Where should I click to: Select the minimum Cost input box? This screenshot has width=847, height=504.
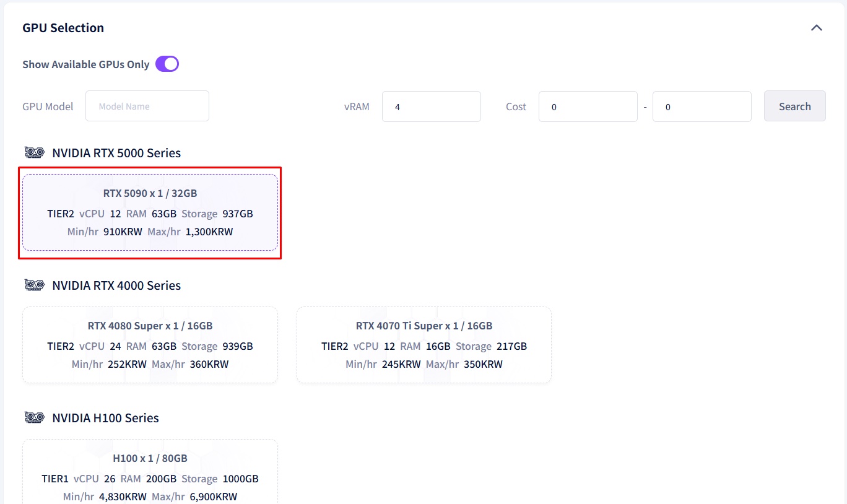point(588,106)
